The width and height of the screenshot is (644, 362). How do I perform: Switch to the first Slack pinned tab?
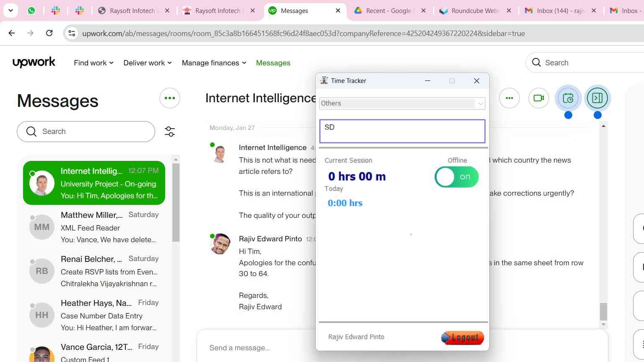click(x=56, y=10)
